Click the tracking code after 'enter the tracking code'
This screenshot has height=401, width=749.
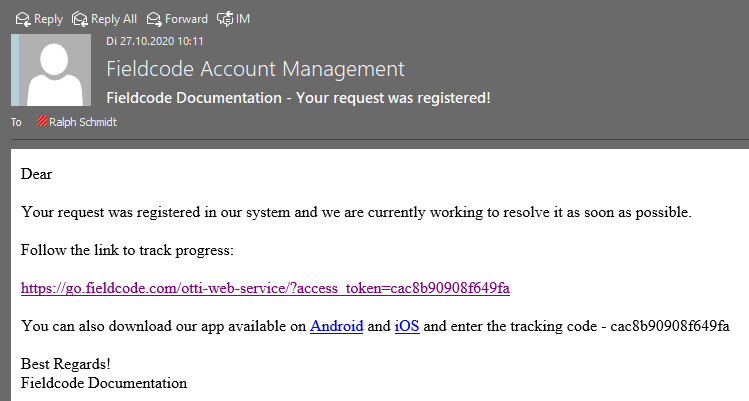pos(670,326)
